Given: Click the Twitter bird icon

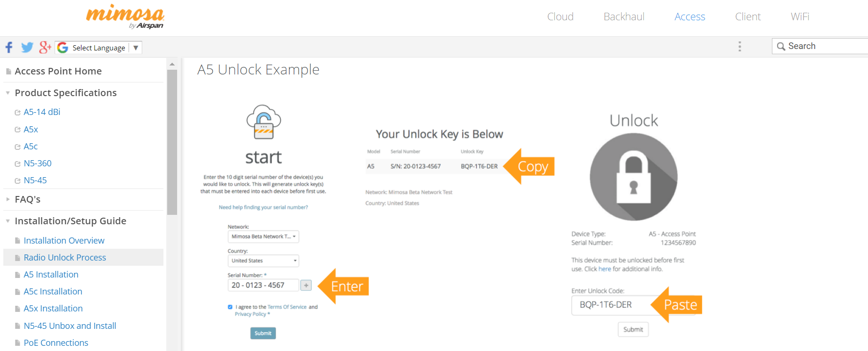Looking at the screenshot, I should [x=27, y=47].
